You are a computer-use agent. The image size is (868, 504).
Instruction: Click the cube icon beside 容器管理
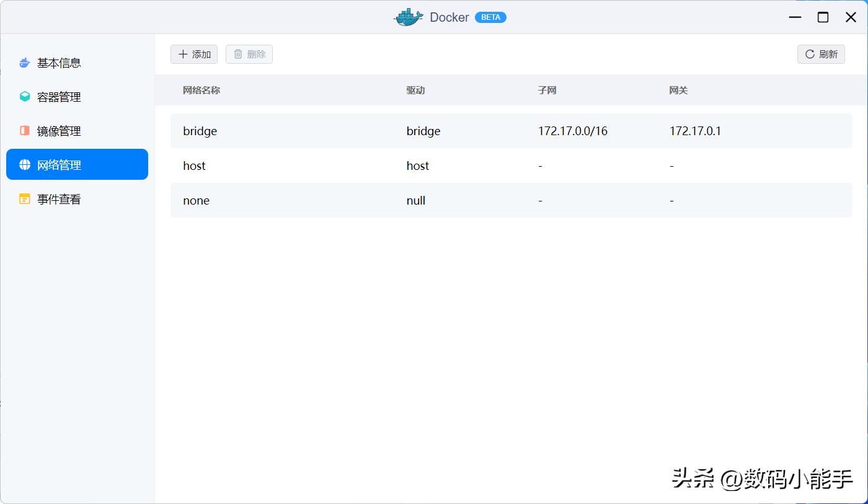pyautogui.click(x=24, y=96)
